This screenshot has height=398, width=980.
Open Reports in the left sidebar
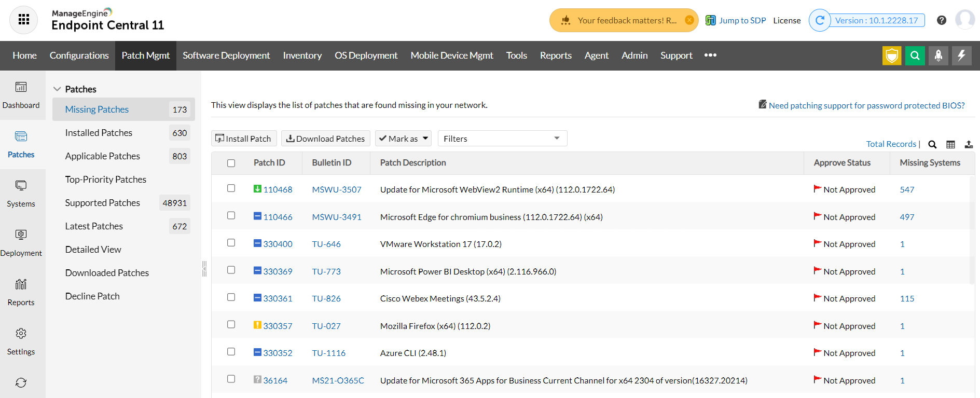[21, 293]
